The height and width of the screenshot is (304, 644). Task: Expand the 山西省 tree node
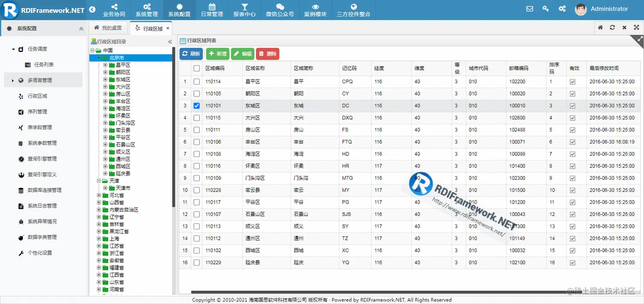(99, 203)
